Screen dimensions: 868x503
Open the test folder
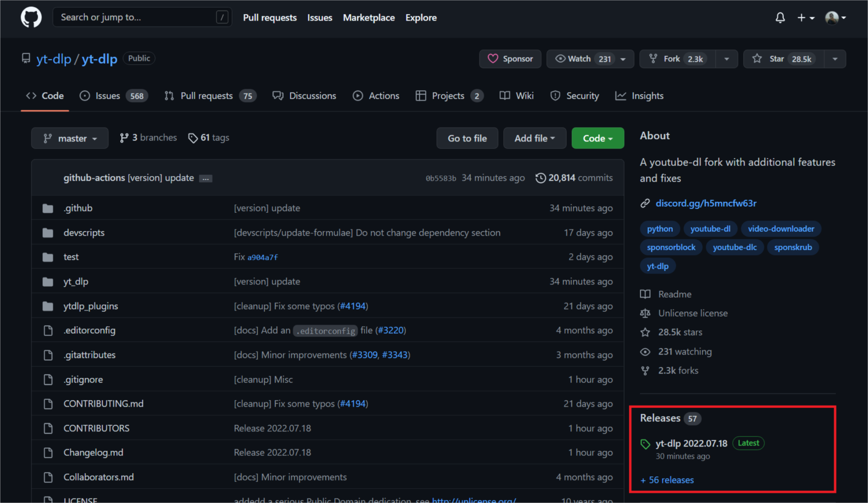[x=71, y=257]
